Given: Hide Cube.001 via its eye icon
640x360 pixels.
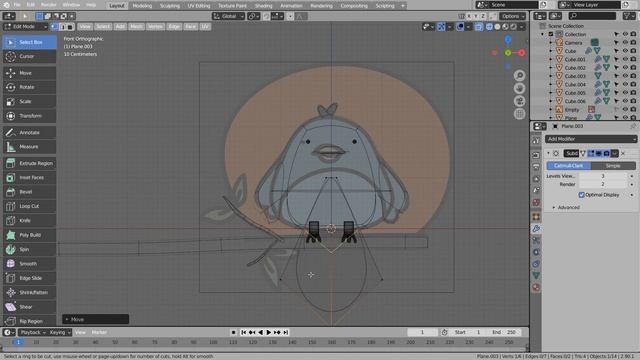Looking at the screenshot, I should (624, 59).
